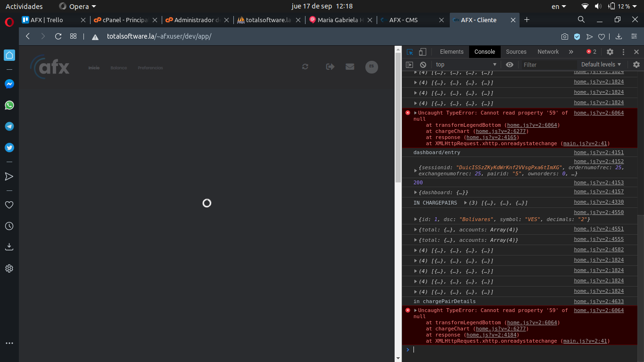The height and width of the screenshot is (362, 644).
Task: Switch to the AFX | Trello tab
Action: click(47, 20)
